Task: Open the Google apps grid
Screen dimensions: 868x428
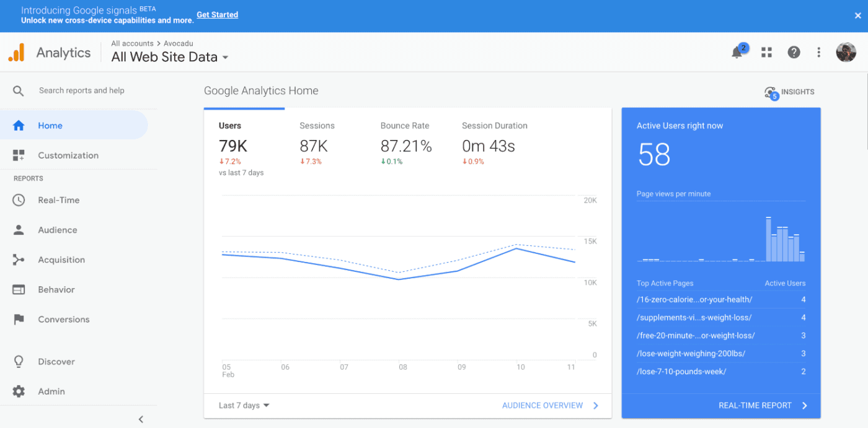Action: (766, 52)
